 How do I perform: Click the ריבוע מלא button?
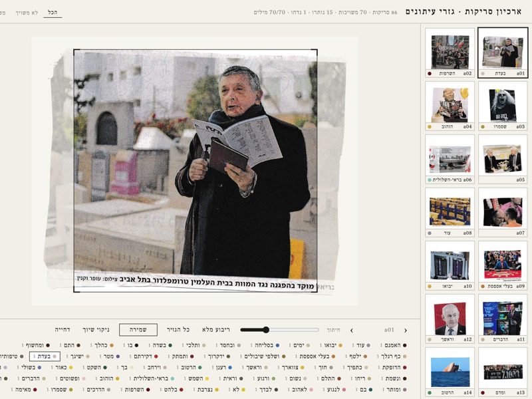pos(215,330)
